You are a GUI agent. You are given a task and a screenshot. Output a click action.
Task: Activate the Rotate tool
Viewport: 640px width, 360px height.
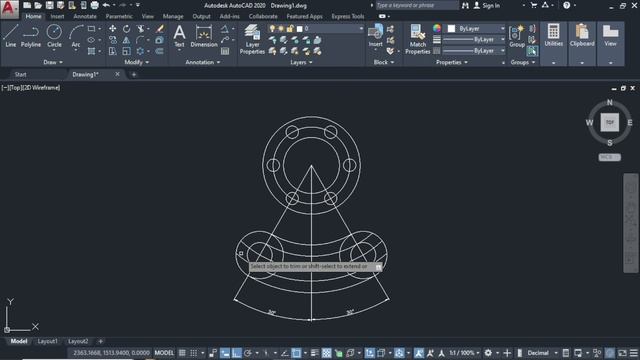tap(127, 29)
